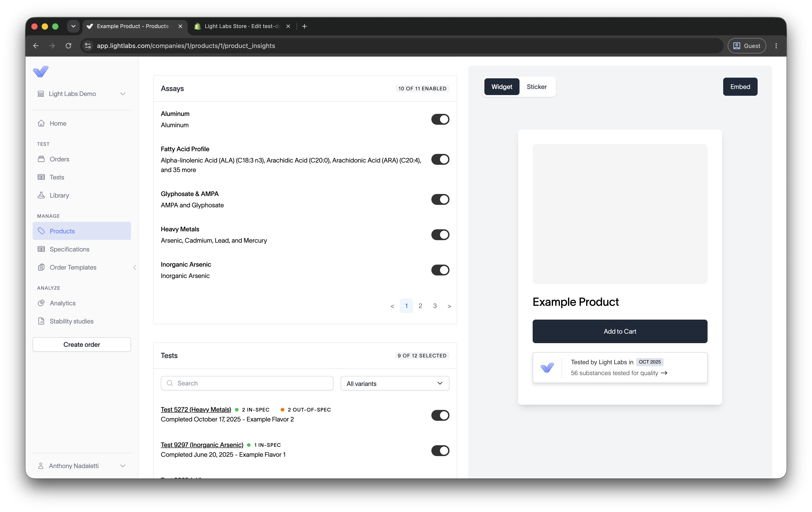
Task: Toggle the Fatty Acid Profile assay switch
Action: point(440,159)
